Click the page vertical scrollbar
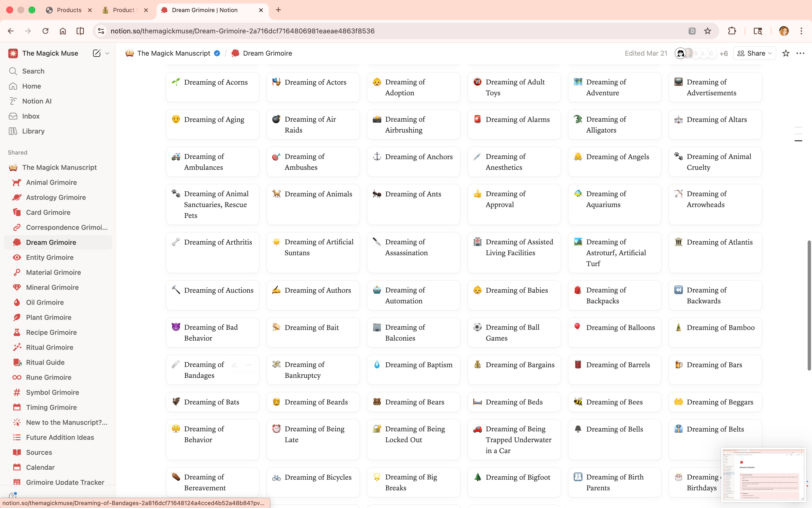Viewport: 812px width, 508px height. coord(809,305)
